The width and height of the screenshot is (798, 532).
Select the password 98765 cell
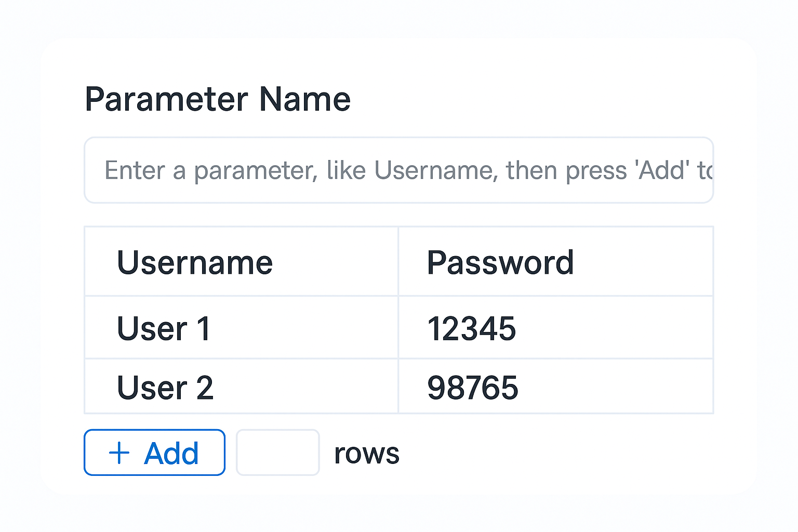point(474,387)
